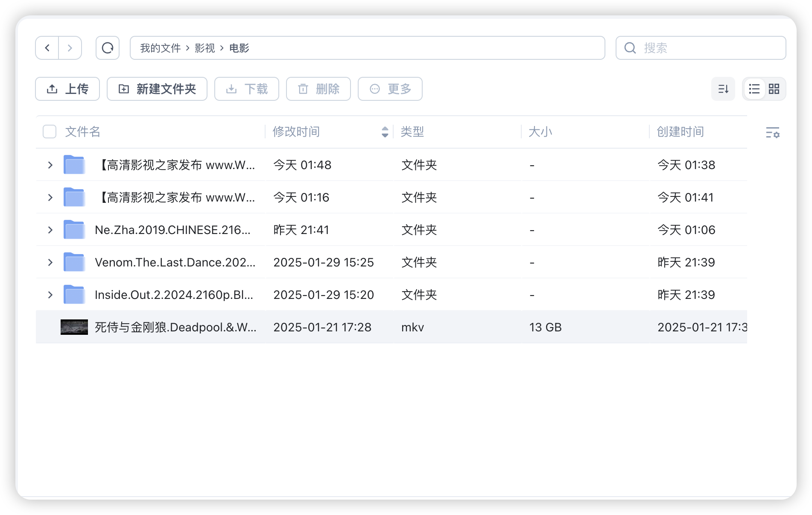This screenshot has width=812, height=515.
Task: Select 死侍与金刚狼.Deadpool file name
Action: coord(175,327)
